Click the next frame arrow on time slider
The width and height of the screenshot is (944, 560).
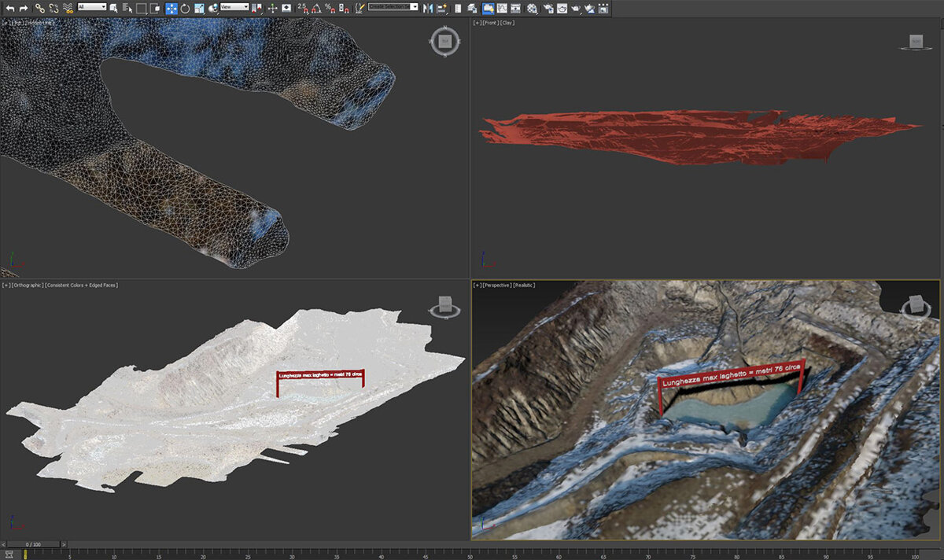pos(64,544)
